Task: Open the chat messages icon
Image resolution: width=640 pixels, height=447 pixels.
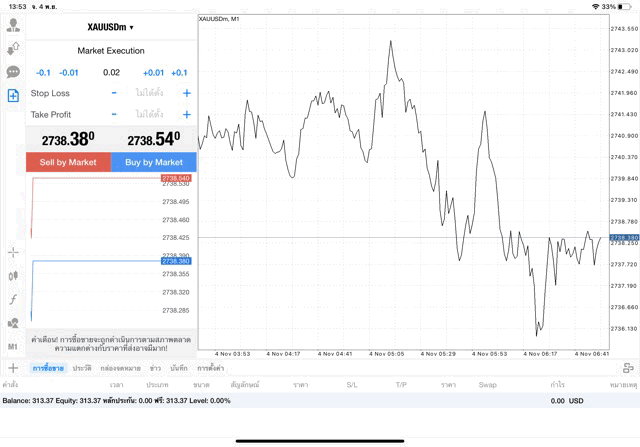Action: [13, 72]
